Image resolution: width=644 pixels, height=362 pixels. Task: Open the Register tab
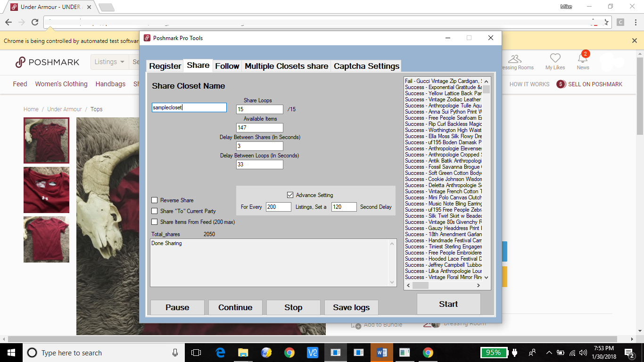165,66
